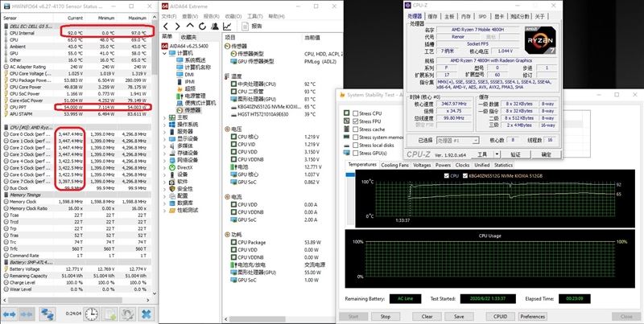Switch to CPU-Z 内存 tab
The width and height of the screenshot is (644, 324).
point(466,16)
